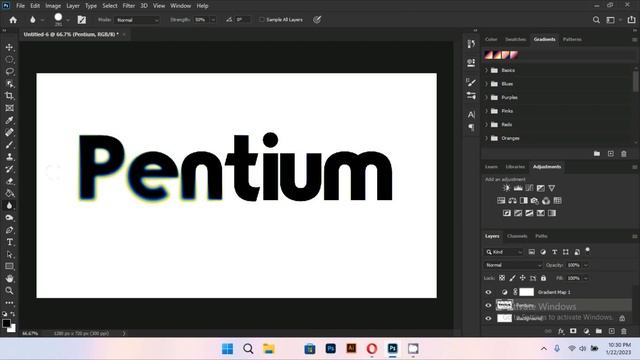Select the Rectangle shape tool
Screen dimensions: 640x360
[9, 267]
